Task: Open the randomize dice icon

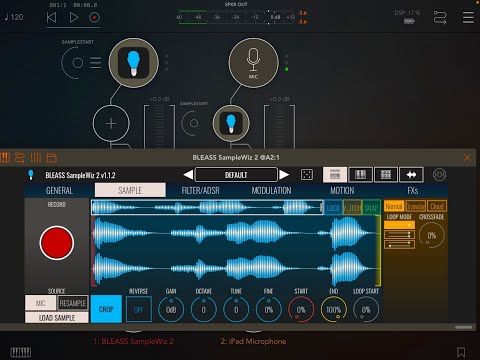Action: [x=307, y=175]
